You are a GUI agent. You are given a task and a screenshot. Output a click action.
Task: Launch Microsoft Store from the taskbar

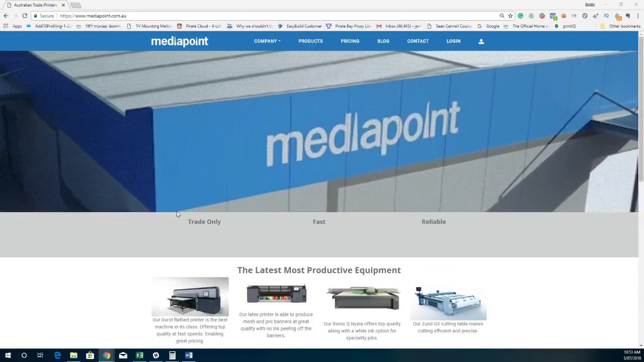click(90, 355)
